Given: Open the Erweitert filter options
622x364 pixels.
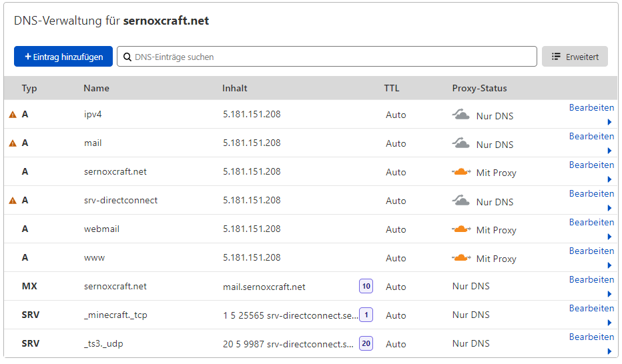Looking at the screenshot, I should [x=575, y=57].
